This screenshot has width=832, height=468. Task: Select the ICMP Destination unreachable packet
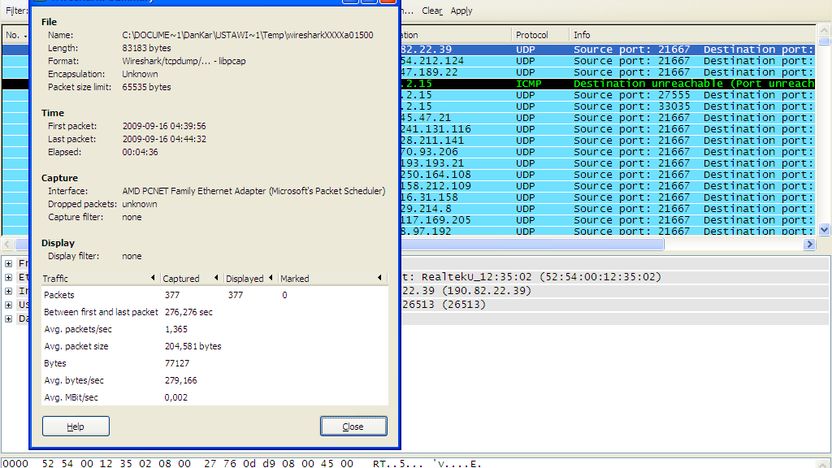(x=608, y=83)
